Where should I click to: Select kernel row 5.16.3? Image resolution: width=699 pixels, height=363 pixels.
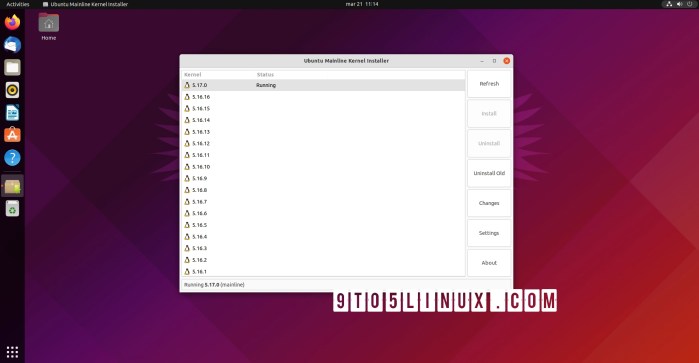323,248
